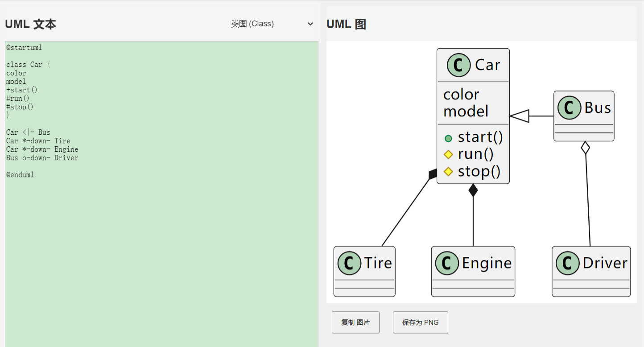
Task: Click the UML 图 heading
Action: 347,24
